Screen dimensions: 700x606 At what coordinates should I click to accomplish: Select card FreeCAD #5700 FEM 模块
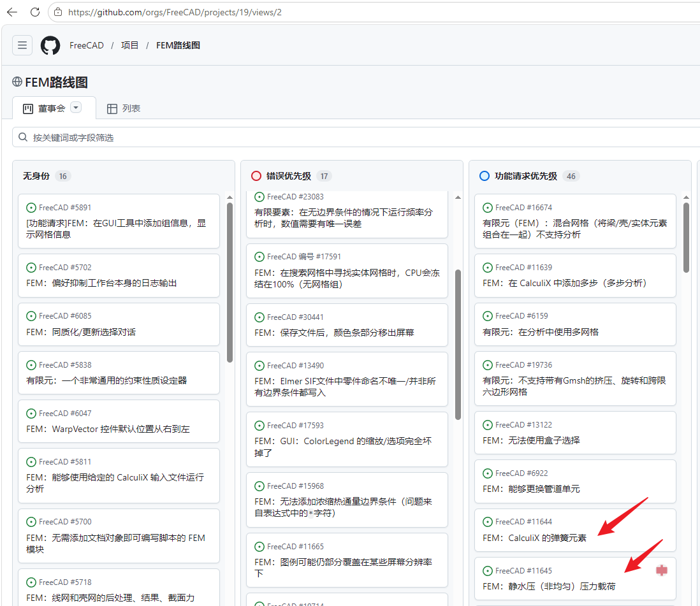(x=119, y=536)
